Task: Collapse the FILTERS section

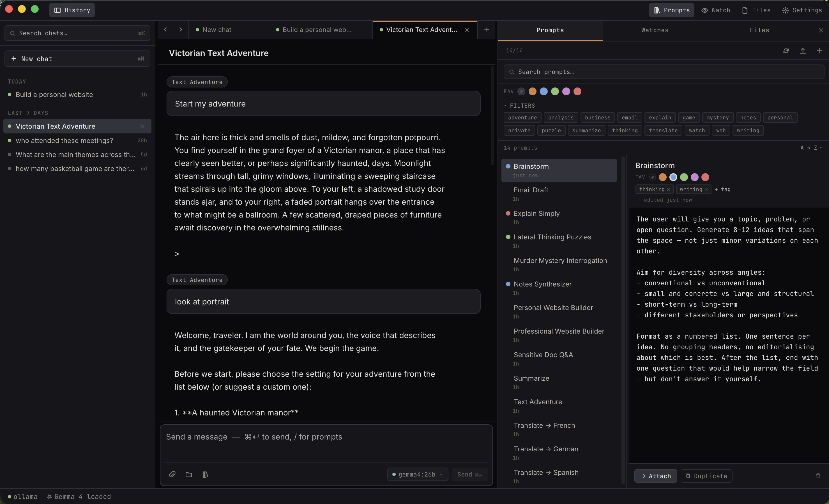Action: point(519,106)
